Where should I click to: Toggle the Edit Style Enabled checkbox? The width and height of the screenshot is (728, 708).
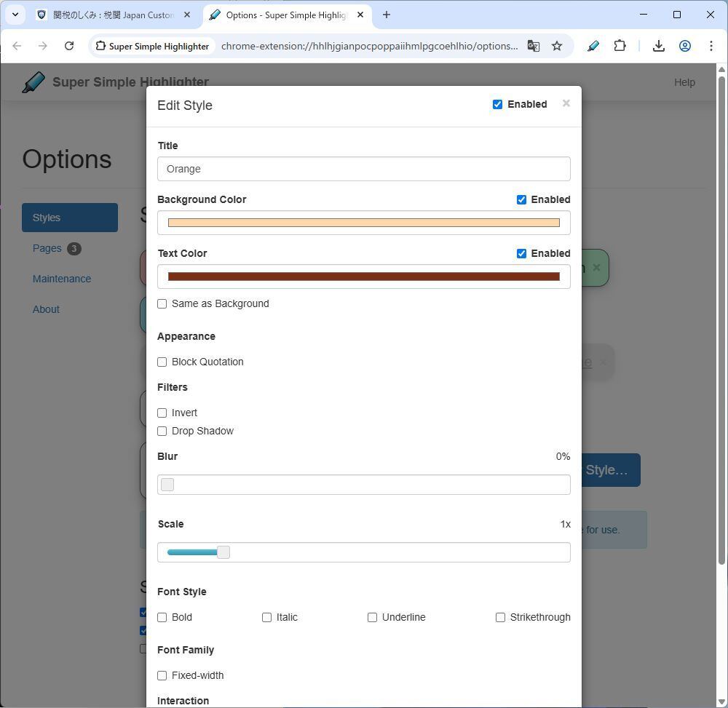pos(497,104)
